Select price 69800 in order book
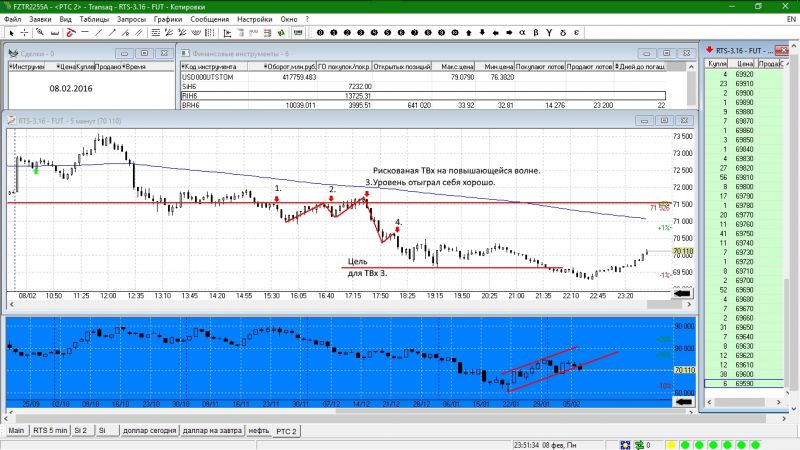 [x=744, y=187]
